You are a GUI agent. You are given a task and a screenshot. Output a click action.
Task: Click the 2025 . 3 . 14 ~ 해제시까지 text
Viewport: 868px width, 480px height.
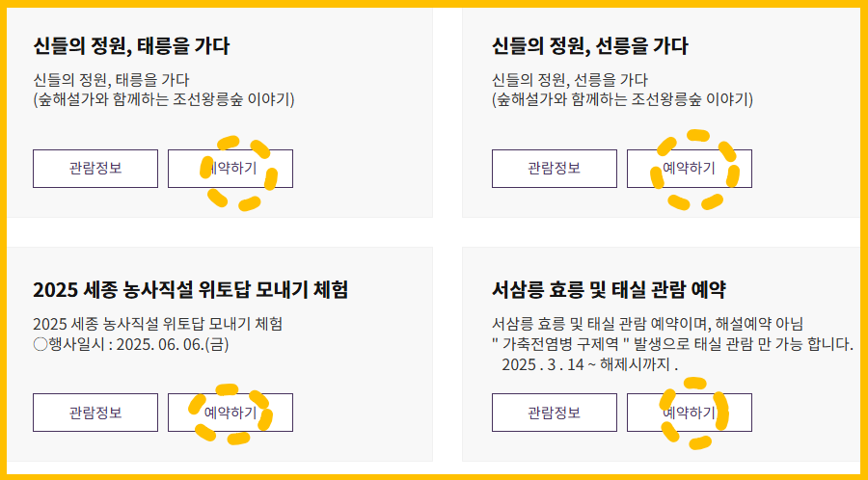click(x=589, y=365)
